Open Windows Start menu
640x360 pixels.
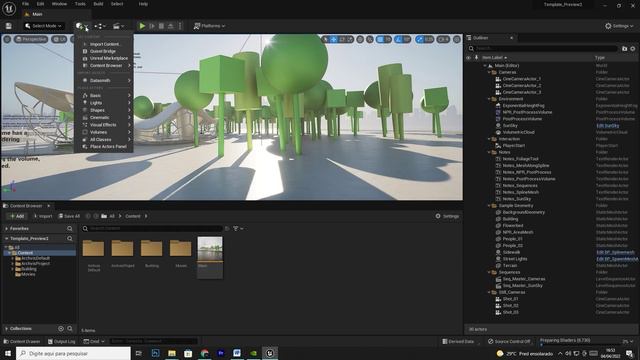tap(8, 353)
